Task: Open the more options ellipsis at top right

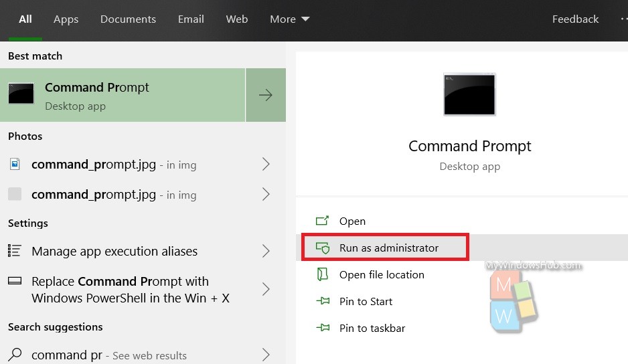Action: click(624, 19)
